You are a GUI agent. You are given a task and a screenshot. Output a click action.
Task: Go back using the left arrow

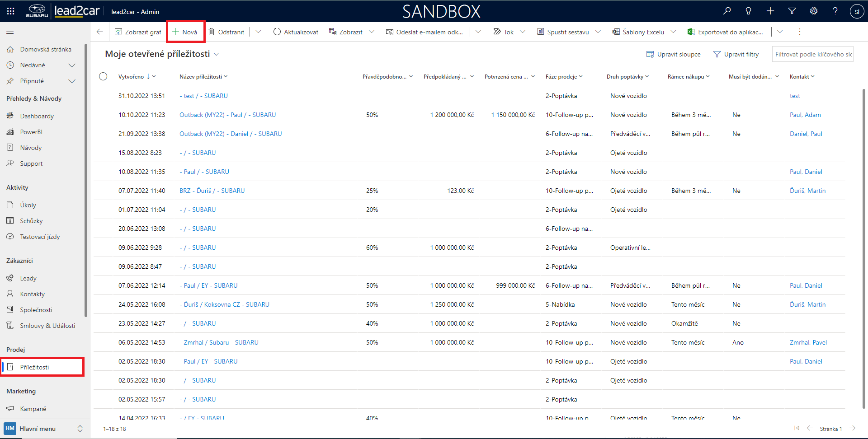point(100,32)
